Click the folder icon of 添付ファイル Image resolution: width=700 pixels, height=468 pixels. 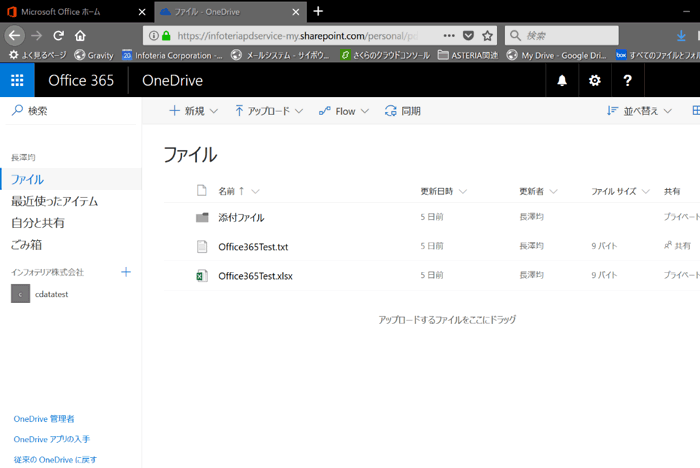(x=202, y=217)
